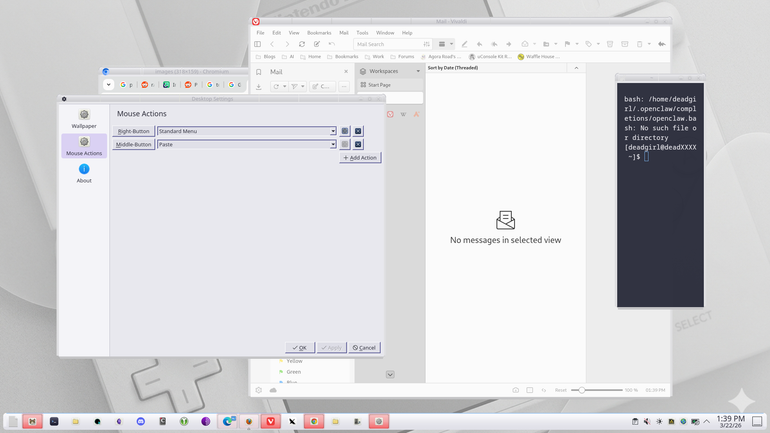The height and width of the screenshot is (433, 770).
Task: Click the edit icon beside Standard Menu
Action: pyautogui.click(x=345, y=131)
